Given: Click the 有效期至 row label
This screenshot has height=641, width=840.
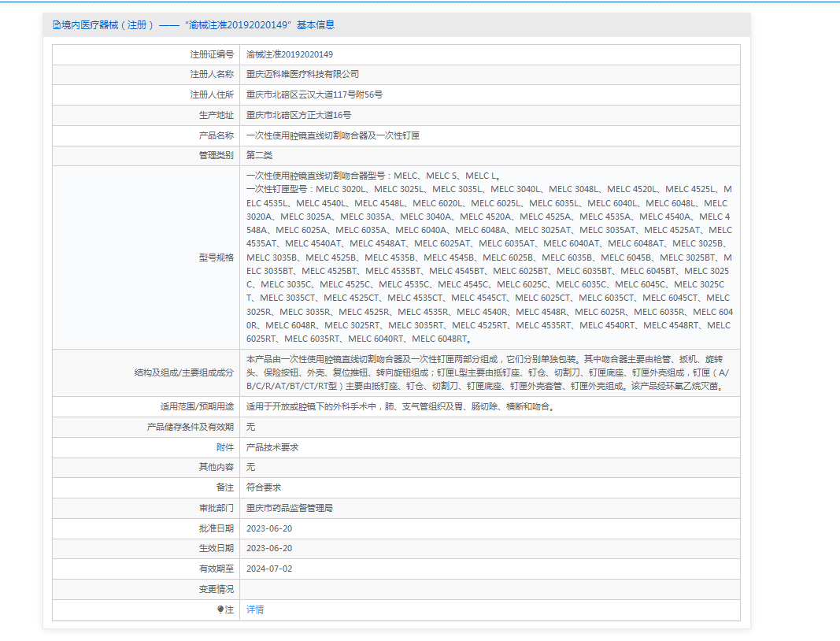Looking at the screenshot, I should tap(216, 569).
